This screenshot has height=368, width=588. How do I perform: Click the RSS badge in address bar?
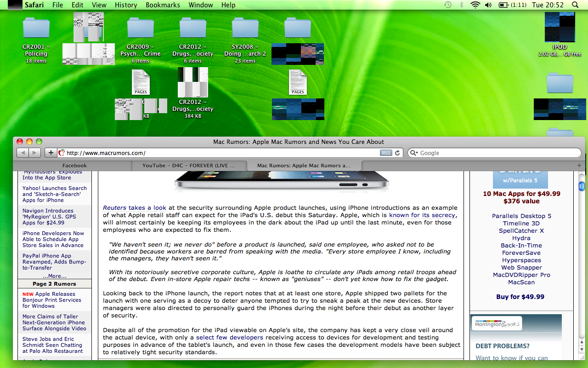[386, 153]
